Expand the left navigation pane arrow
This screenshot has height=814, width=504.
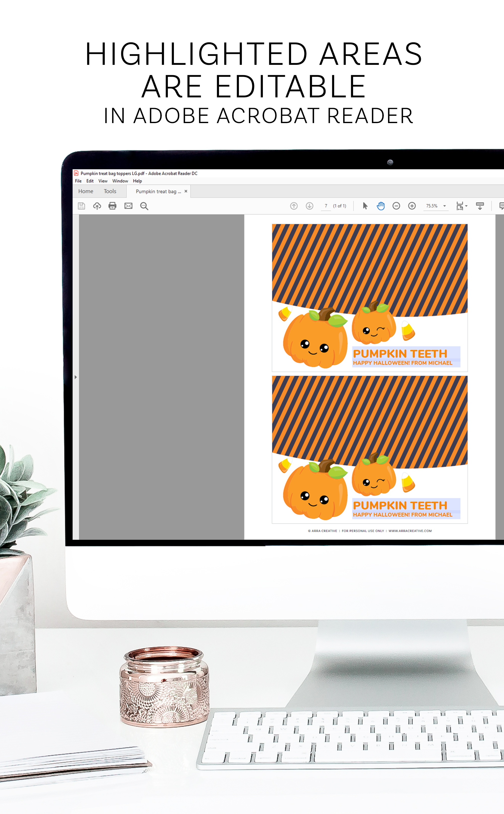click(x=76, y=377)
